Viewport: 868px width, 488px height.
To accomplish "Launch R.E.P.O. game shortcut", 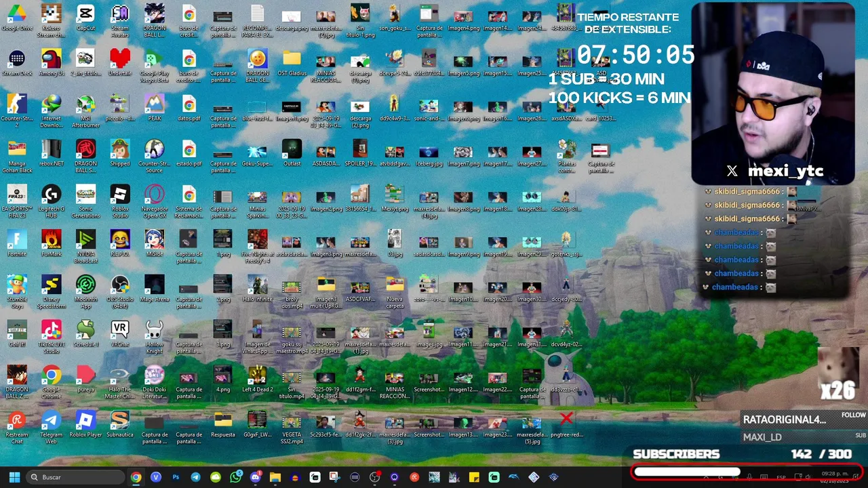I will 120,244.
